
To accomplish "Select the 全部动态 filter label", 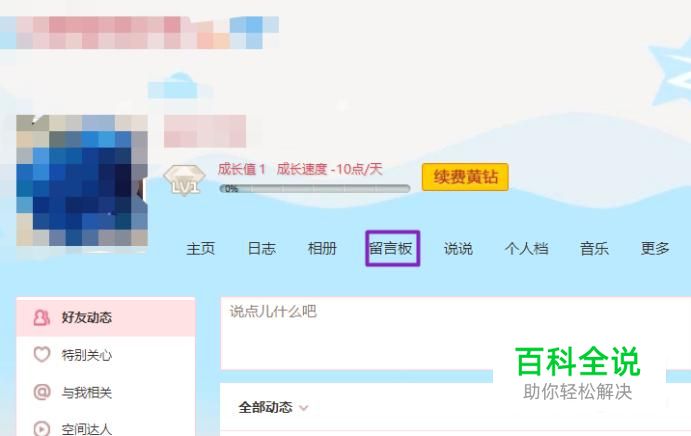I will tap(265, 407).
